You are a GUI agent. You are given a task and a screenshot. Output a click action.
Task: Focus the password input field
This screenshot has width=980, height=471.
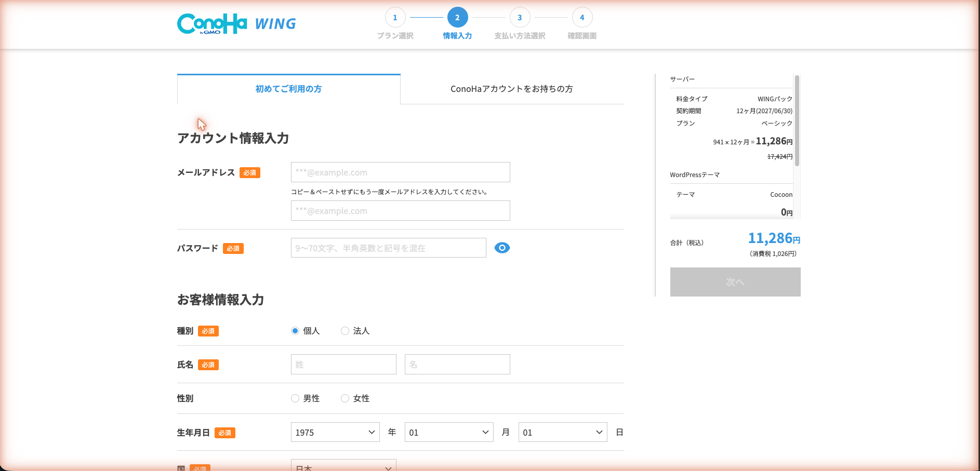(x=389, y=248)
